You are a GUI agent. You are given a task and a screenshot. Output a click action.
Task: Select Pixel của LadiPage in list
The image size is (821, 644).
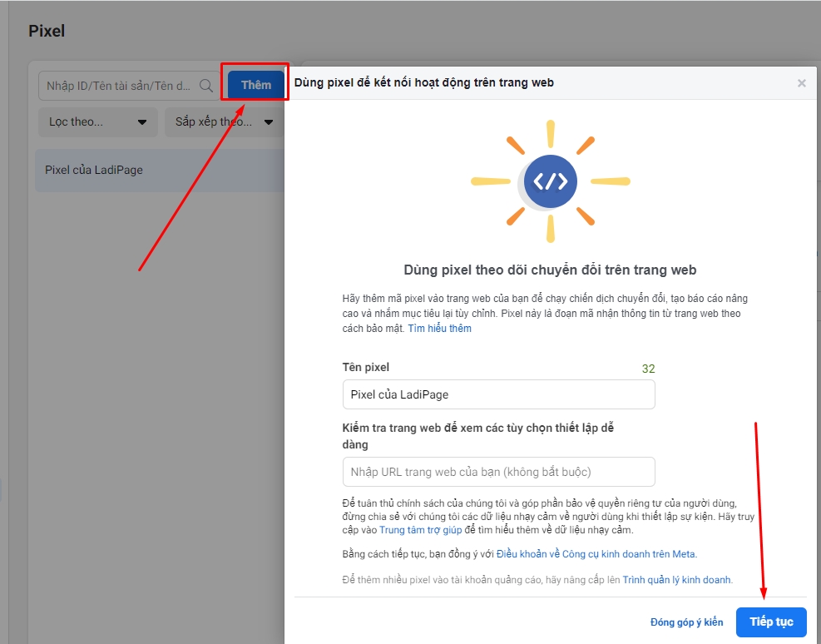click(x=94, y=170)
